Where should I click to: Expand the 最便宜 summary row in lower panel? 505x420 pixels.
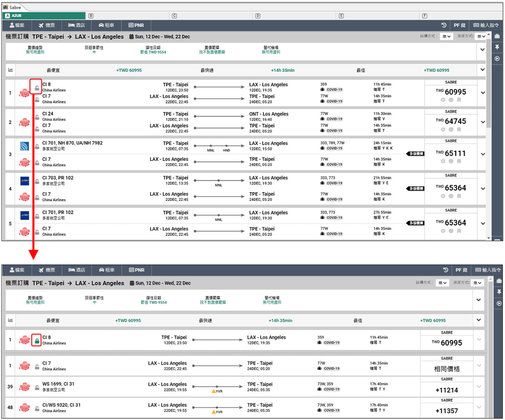(478, 320)
